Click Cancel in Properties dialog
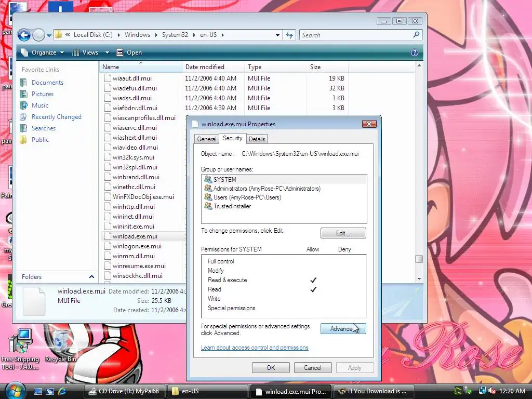This screenshot has height=399, width=532. point(312,368)
